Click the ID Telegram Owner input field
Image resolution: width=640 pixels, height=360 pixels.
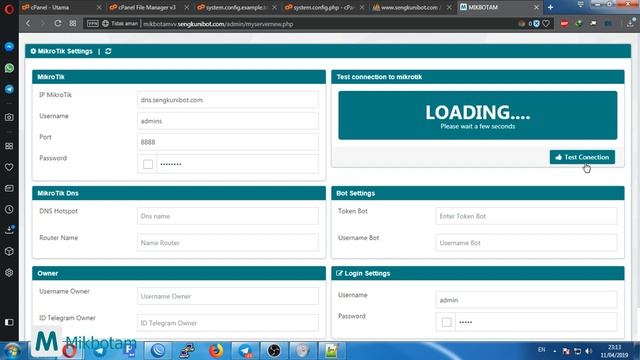[228, 323]
